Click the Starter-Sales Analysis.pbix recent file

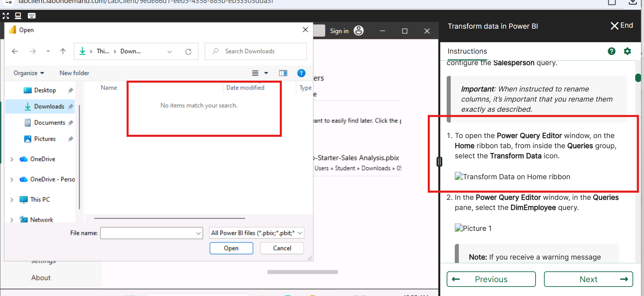coord(357,163)
